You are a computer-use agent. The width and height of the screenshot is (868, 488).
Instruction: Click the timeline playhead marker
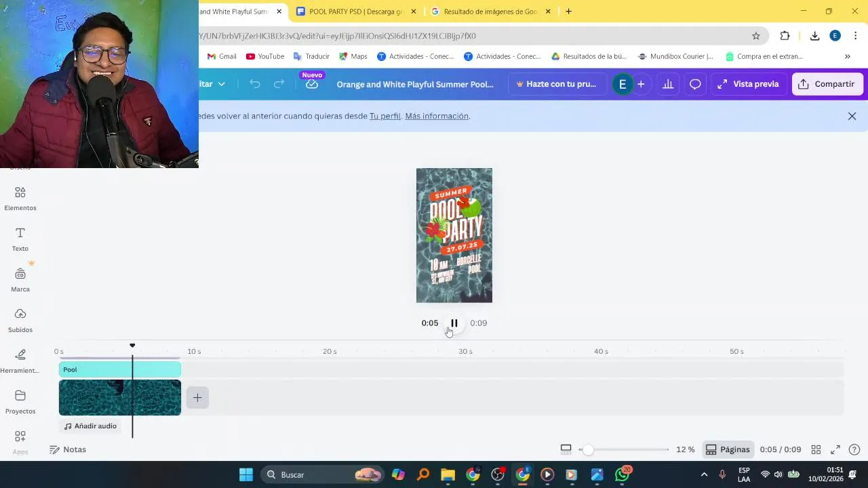[x=132, y=346]
